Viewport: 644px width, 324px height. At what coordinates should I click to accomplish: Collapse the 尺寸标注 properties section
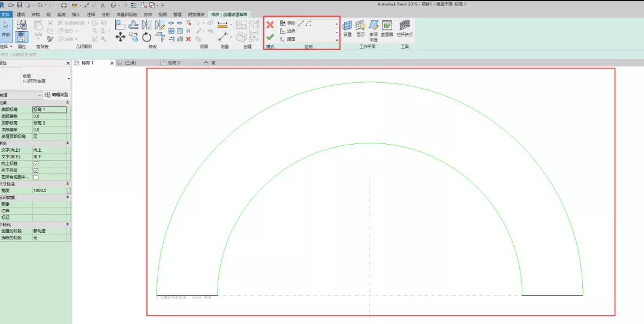68,184
